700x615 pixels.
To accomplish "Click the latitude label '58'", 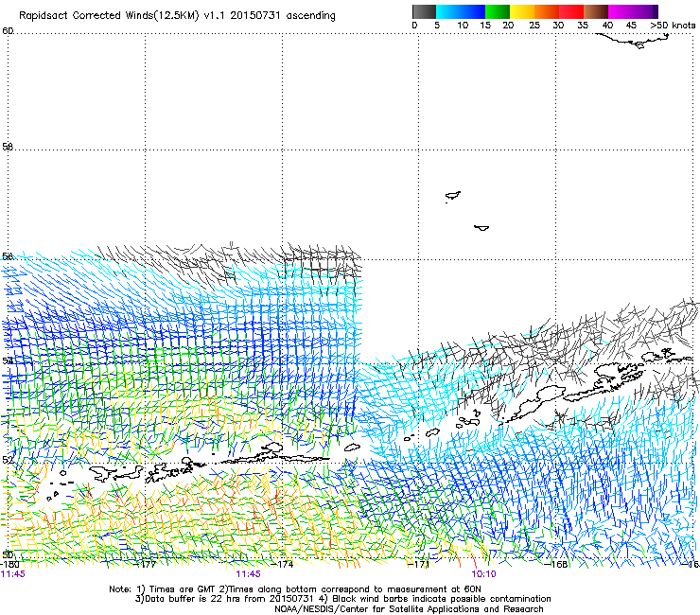I will (8, 147).
